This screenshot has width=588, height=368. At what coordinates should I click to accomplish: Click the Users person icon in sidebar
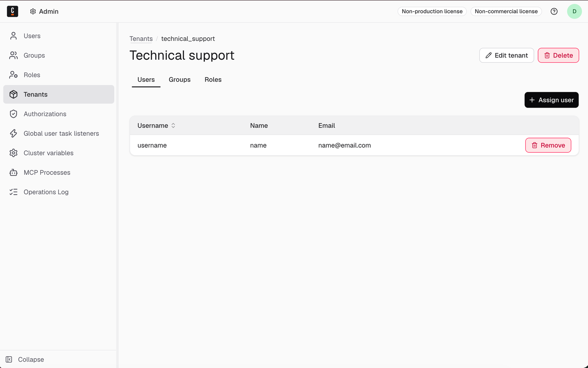14,36
